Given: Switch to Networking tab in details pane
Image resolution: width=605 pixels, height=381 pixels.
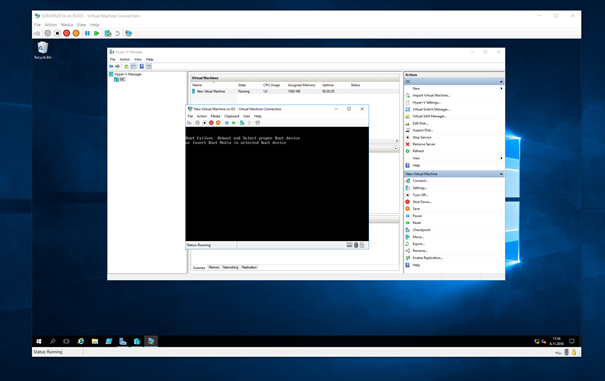Looking at the screenshot, I should tap(230, 268).
